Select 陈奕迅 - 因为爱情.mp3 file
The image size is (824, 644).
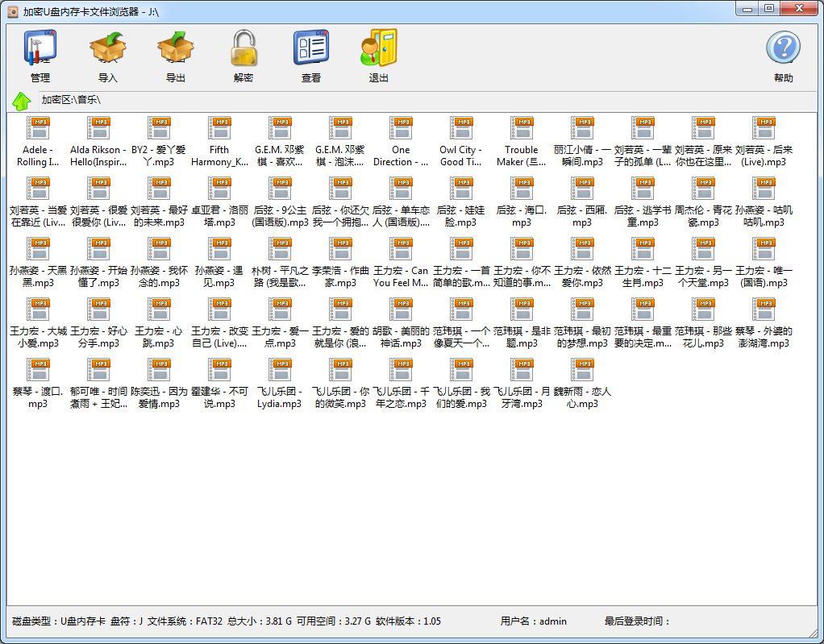click(159, 384)
